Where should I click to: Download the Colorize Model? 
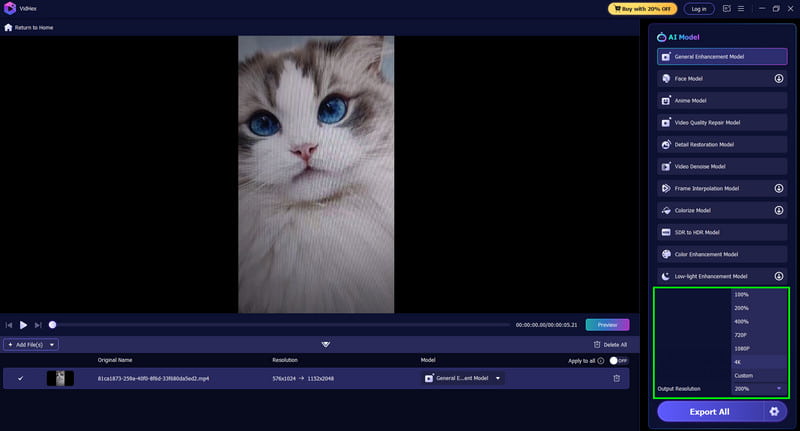pyautogui.click(x=778, y=210)
